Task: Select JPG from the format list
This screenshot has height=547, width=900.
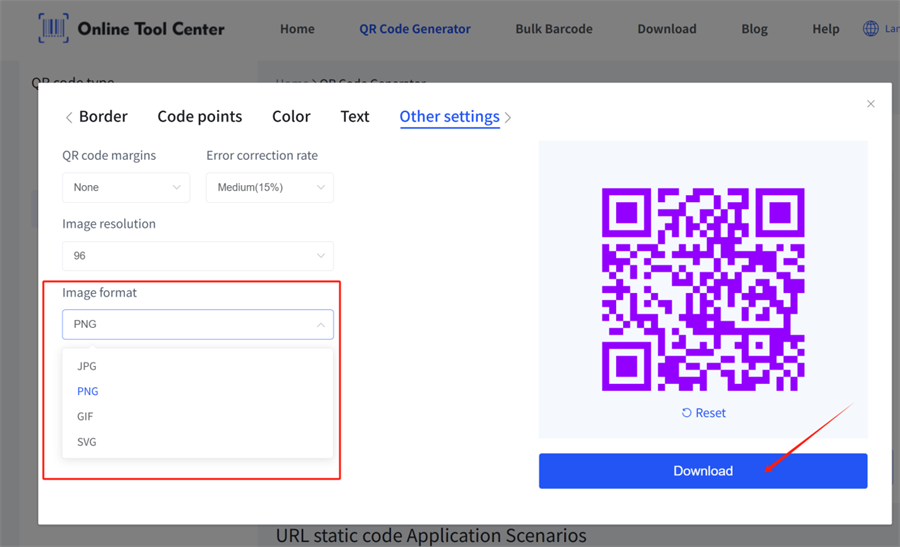Action: click(x=87, y=366)
